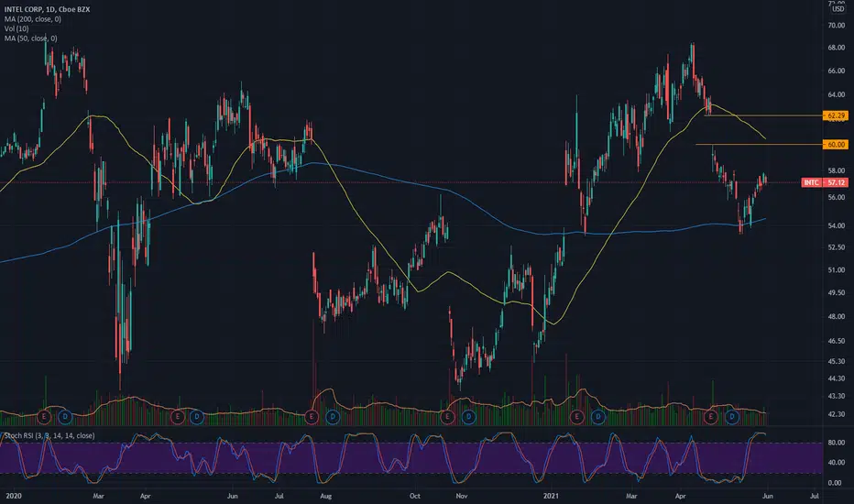
Task: Click the 2021 label on the time axis
Action: (552, 496)
